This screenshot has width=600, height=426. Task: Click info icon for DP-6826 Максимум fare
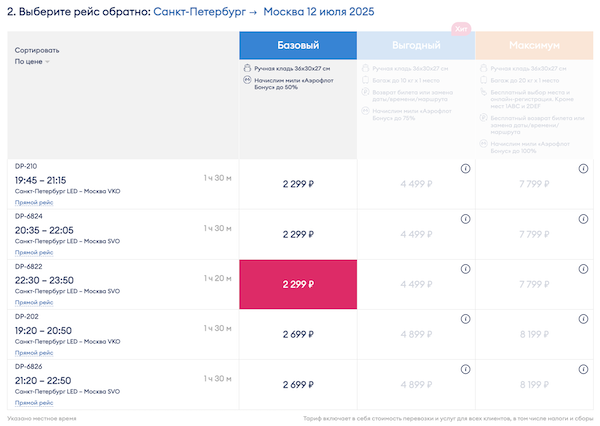tap(583, 367)
